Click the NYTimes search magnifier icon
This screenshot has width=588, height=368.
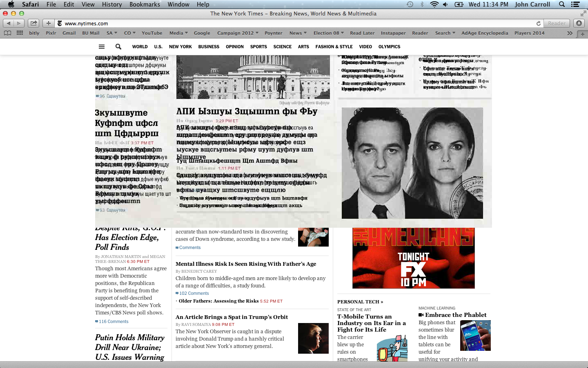tap(118, 47)
